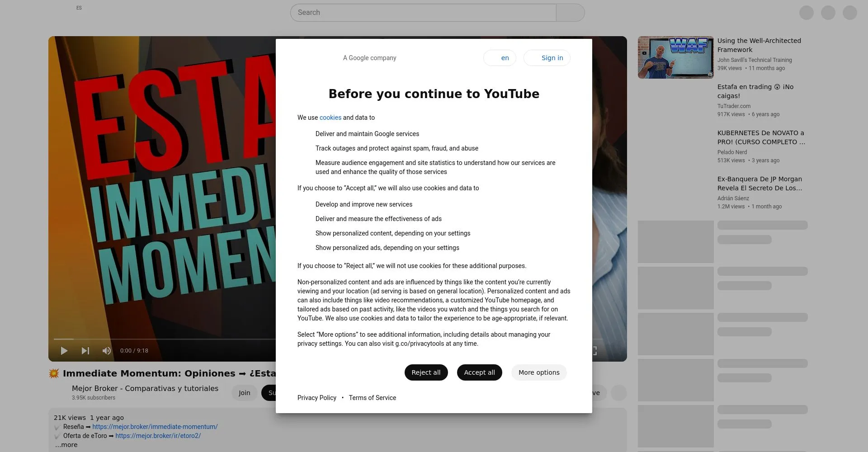The image size is (868, 452).
Task: Click Pelado Nerd channel name
Action: coord(732,152)
